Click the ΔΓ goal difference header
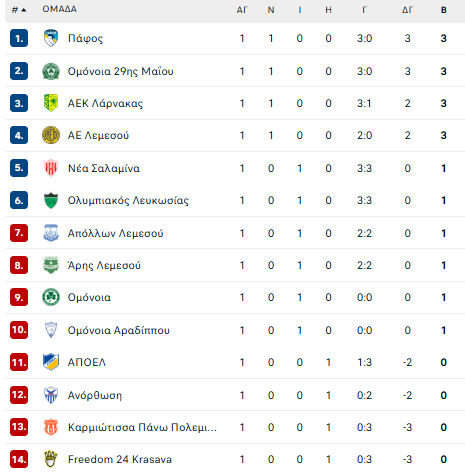The width and height of the screenshot is (465, 475). [407, 10]
